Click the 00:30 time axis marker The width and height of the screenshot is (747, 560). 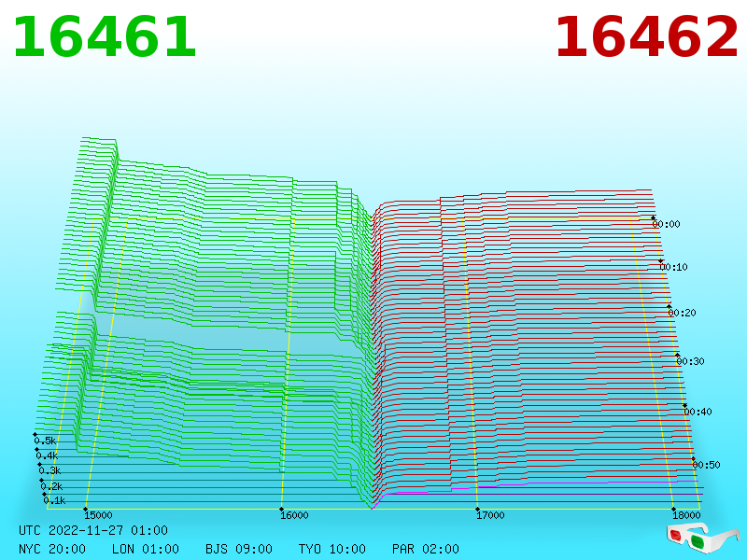point(690,361)
